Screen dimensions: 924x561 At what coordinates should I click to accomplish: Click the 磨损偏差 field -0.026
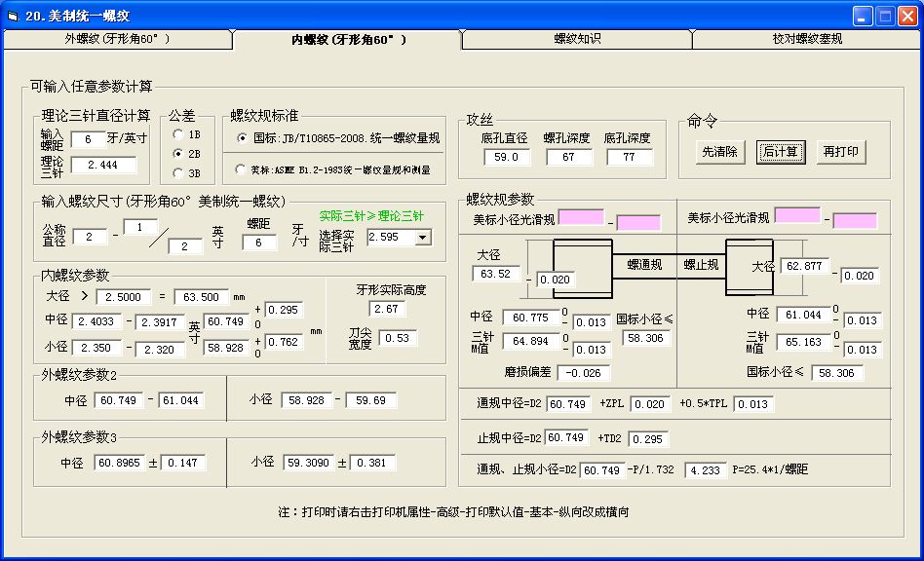coord(584,373)
